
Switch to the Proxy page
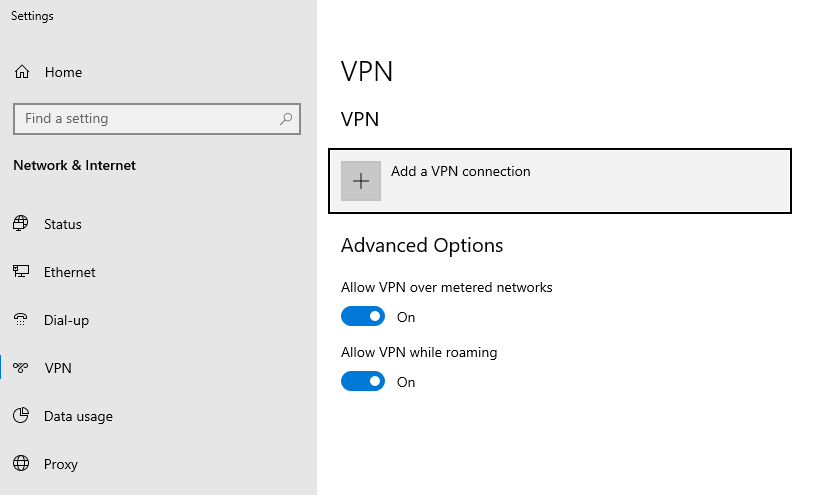(61, 464)
